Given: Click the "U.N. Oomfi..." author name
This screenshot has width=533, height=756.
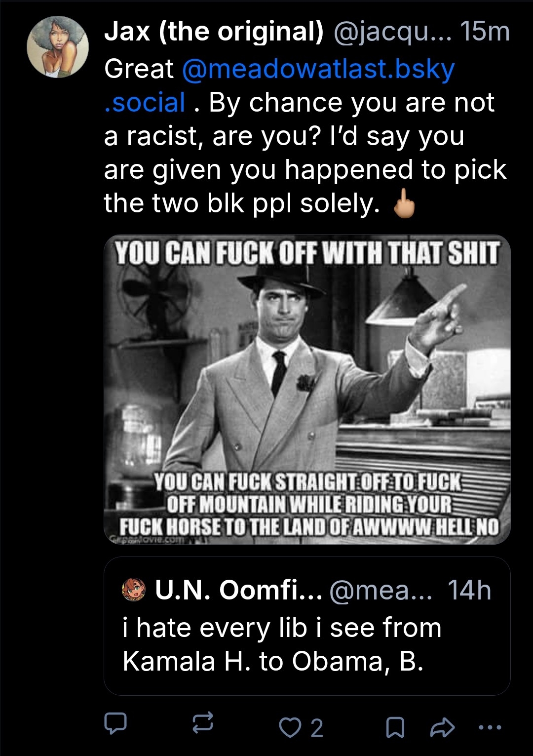Looking at the screenshot, I should click(x=238, y=590).
